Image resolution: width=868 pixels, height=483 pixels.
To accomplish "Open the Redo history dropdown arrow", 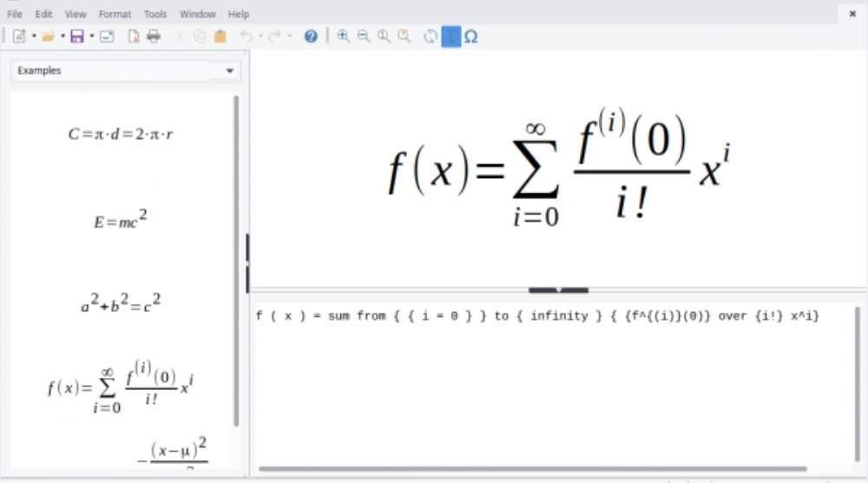I will (290, 36).
